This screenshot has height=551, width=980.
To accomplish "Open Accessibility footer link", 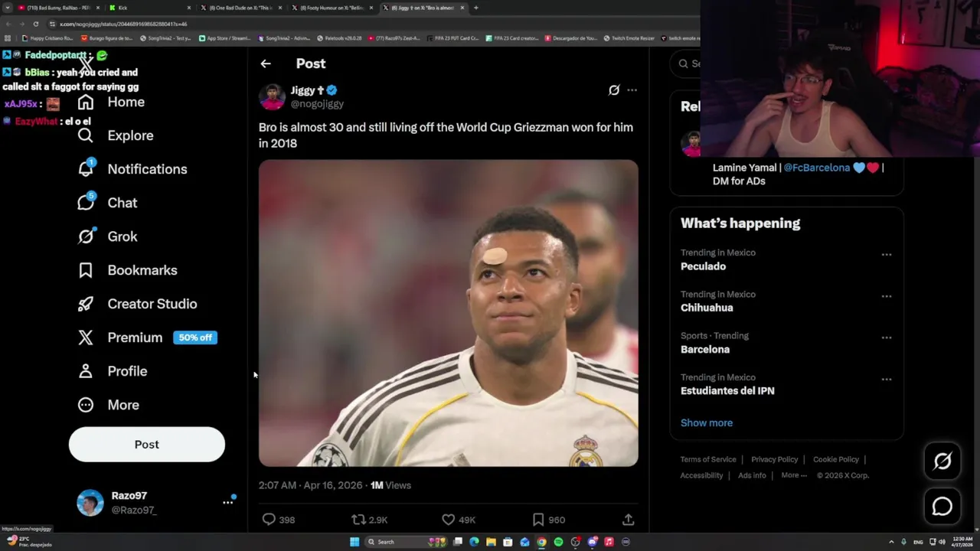I will pos(701,475).
